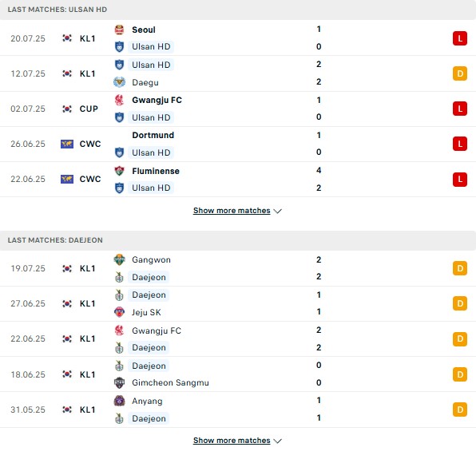Click the Jeju SK club crest
476x455 pixels.
click(x=119, y=312)
